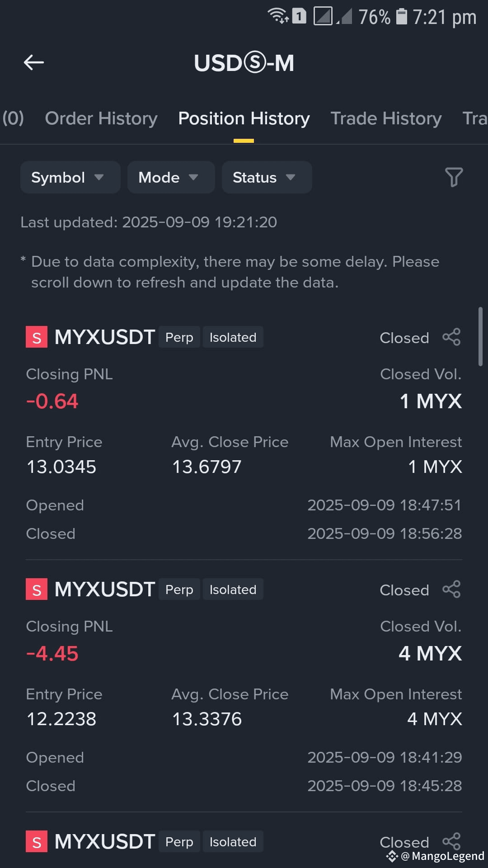Select the Position History tab
The height and width of the screenshot is (868, 488).
click(x=244, y=118)
